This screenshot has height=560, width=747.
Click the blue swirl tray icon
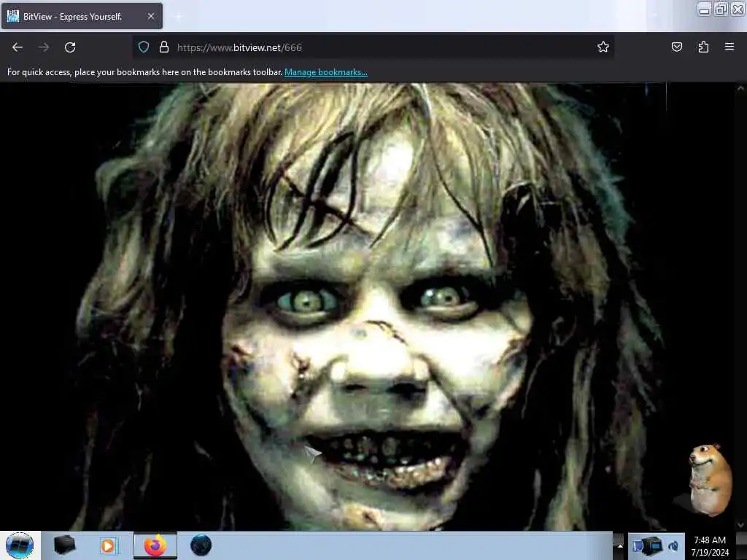coord(673,545)
